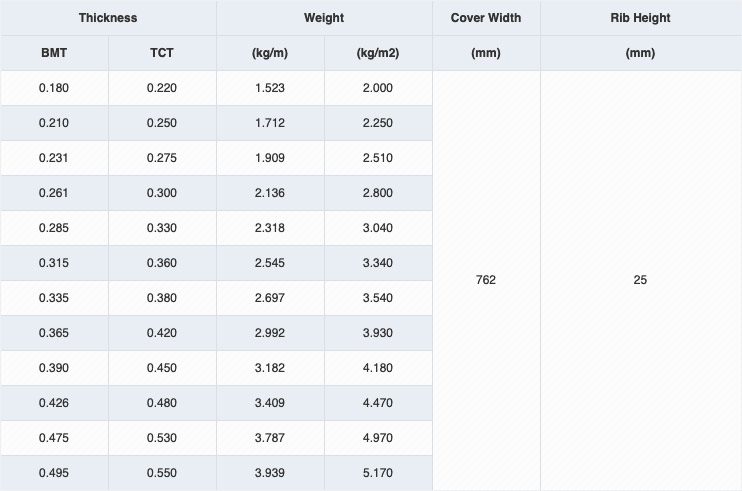Select weight value 2.136

(x=270, y=193)
